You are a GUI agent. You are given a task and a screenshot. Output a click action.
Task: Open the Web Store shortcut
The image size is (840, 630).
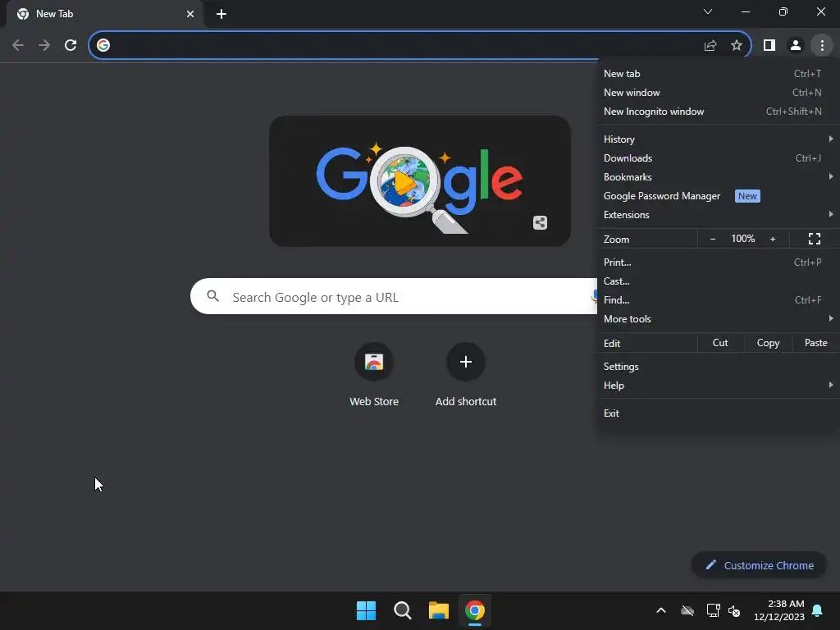pos(374,375)
